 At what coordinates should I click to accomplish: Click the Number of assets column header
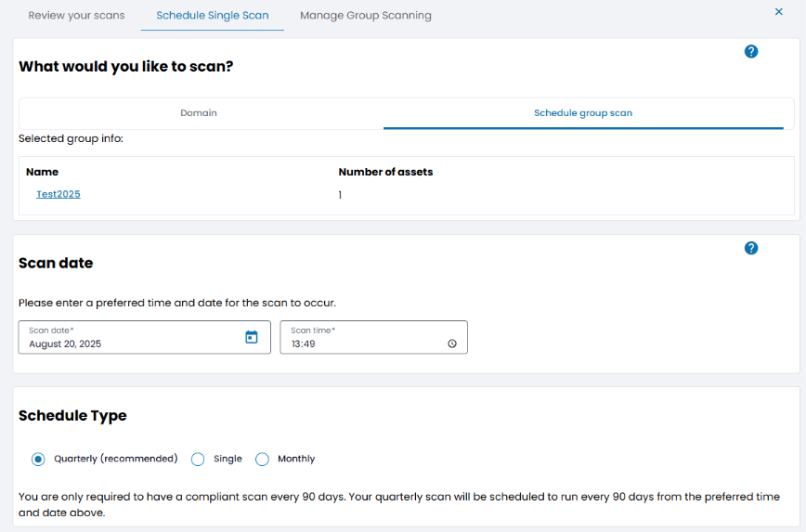(x=385, y=172)
